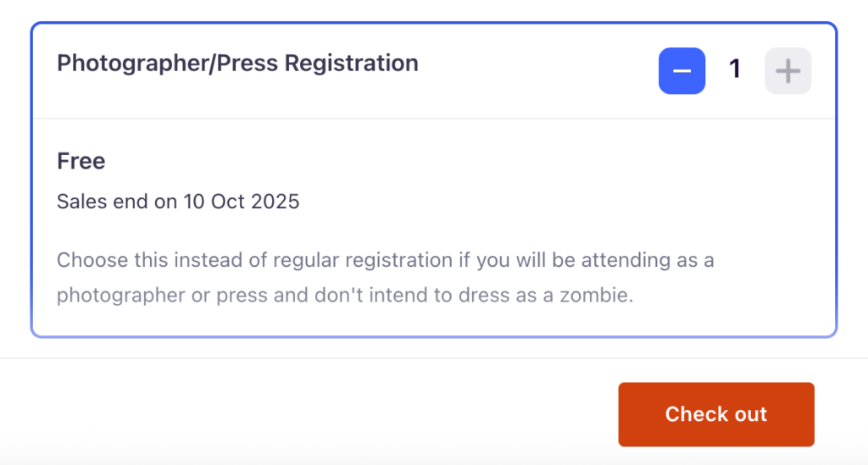Click the Sales end on 10 Oct 2025 text
Image resolution: width=868 pixels, height=465 pixels.
(x=178, y=202)
